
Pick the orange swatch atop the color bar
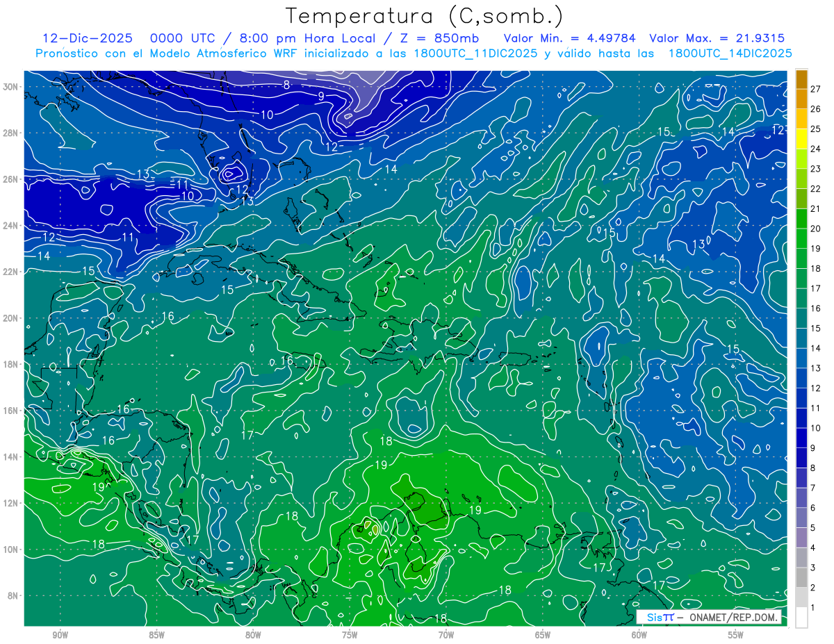pyautogui.click(x=801, y=79)
